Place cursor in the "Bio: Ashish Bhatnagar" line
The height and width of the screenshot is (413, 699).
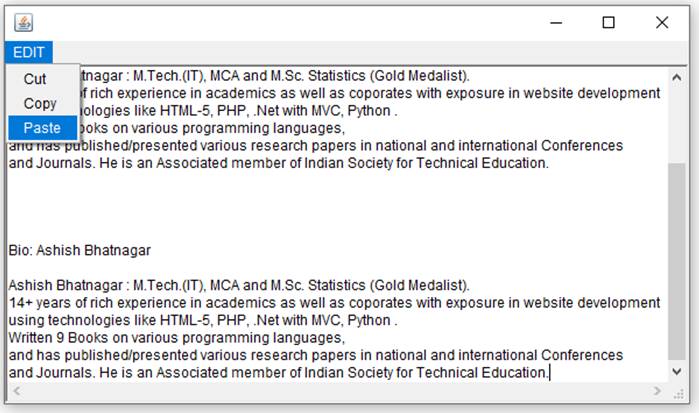(x=80, y=250)
